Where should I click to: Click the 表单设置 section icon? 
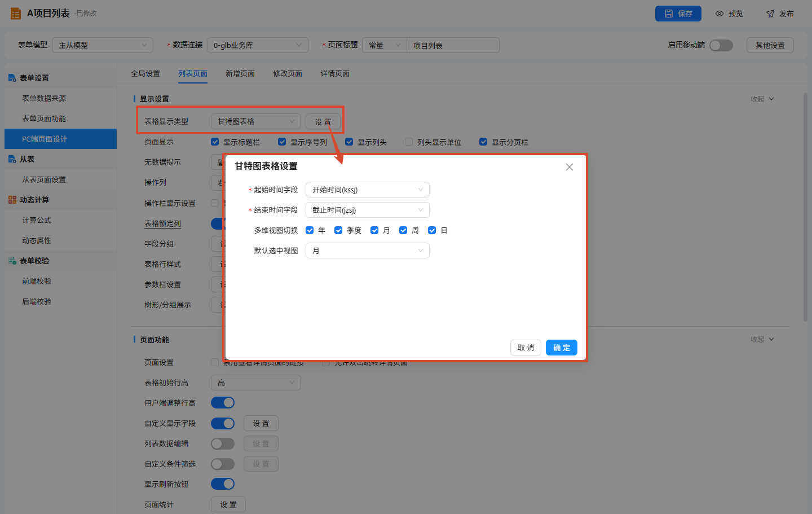click(12, 78)
